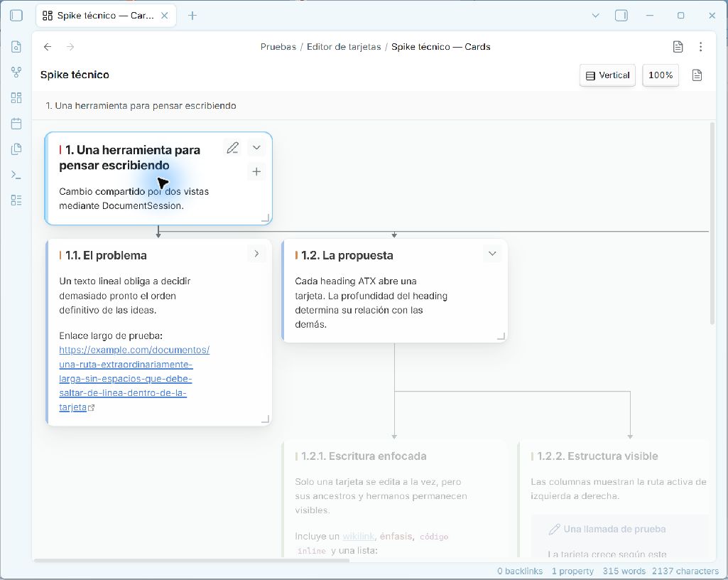Click resize handle of 1.2. La propuesta card
Screen dimensions: 728x580
(501, 336)
